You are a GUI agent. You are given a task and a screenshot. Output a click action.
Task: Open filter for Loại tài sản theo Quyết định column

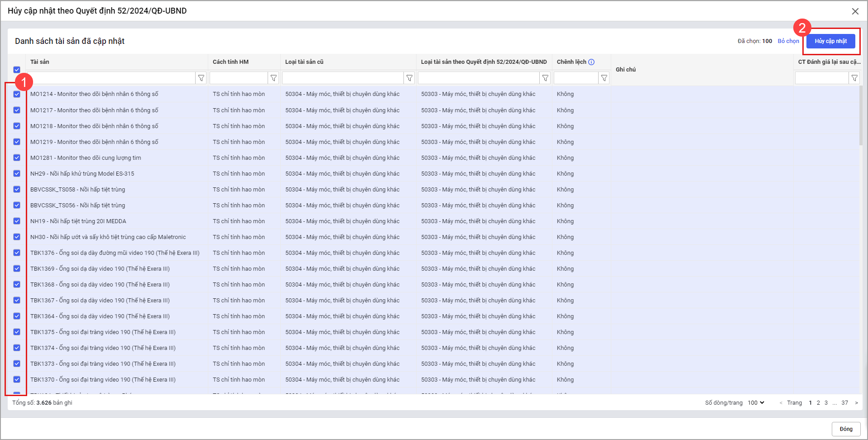(545, 78)
